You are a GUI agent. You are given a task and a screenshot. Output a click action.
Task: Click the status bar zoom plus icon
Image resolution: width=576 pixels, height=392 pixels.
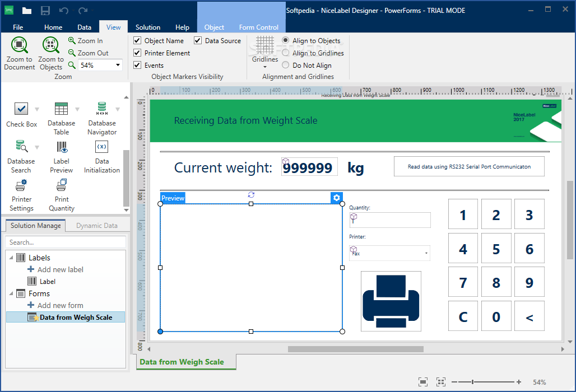(x=519, y=382)
